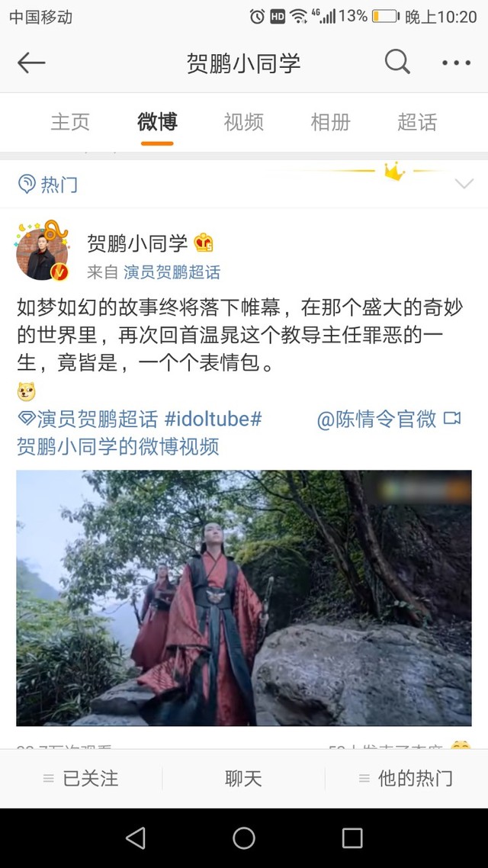This screenshot has height=868, width=488.
Task: Tap the gold crown icon in 热门 bar
Action: pos(394,172)
